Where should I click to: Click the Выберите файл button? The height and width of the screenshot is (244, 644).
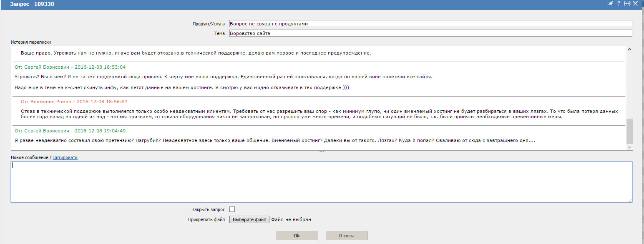[x=249, y=219]
